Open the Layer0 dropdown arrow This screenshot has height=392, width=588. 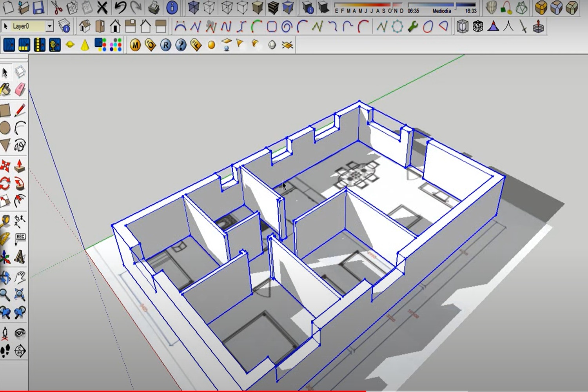click(x=50, y=26)
